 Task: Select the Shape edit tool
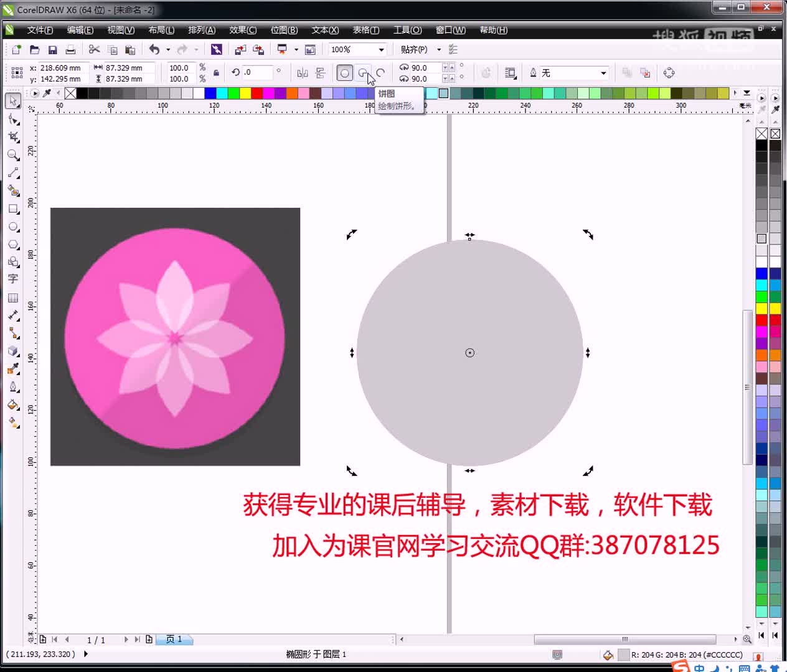13,119
